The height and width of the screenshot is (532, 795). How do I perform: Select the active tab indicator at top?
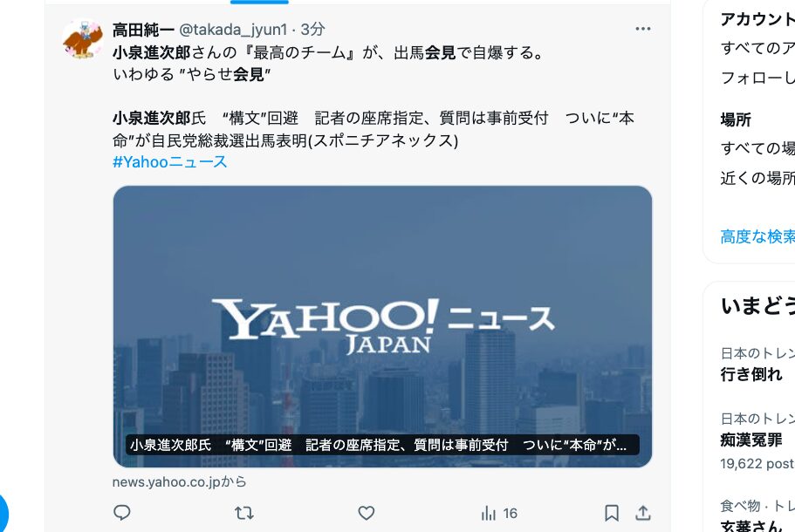pyautogui.click(x=259, y=2)
